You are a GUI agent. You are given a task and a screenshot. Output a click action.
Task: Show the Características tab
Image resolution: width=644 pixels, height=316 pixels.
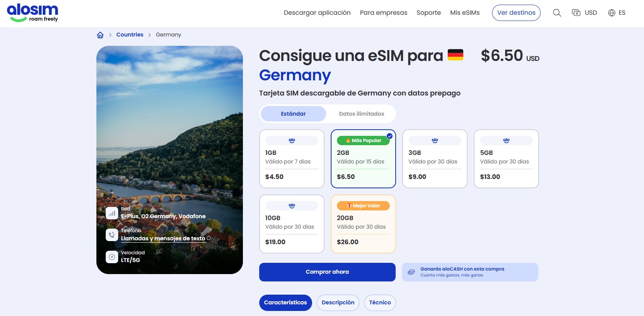point(286,303)
